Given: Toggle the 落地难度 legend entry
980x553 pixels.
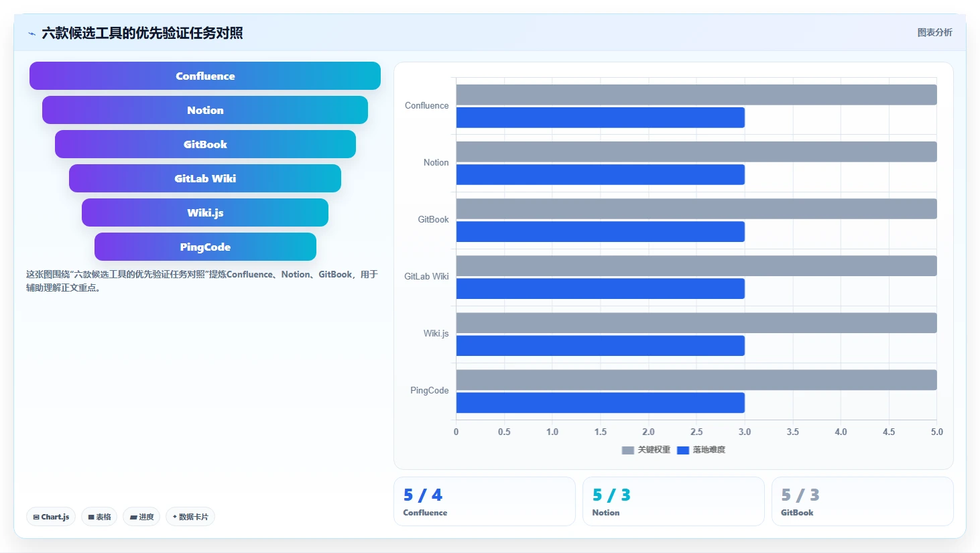Looking at the screenshot, I should pyautogui.click(x=701, y=450).
